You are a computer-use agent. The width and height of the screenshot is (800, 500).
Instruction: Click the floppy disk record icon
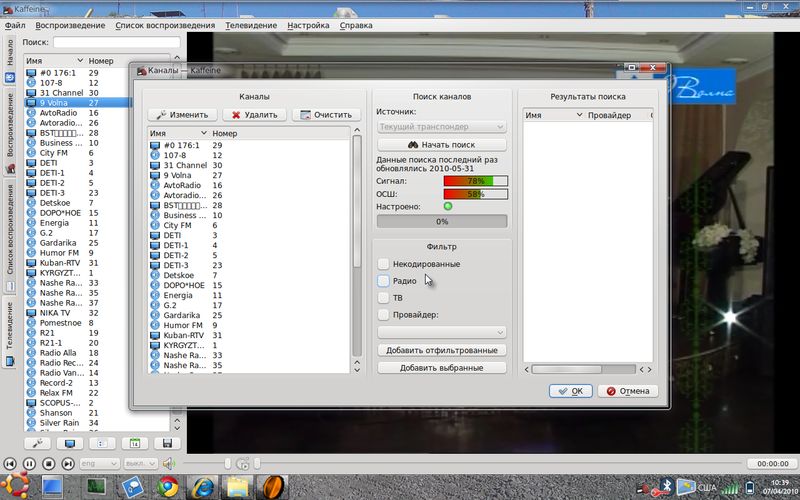pyautogui.click(x=167, y=443)
